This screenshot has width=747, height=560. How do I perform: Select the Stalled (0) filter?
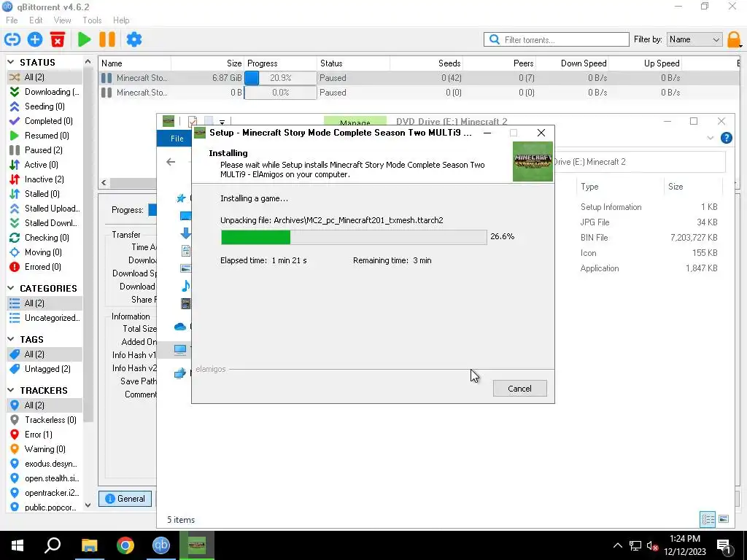[44, 194]
